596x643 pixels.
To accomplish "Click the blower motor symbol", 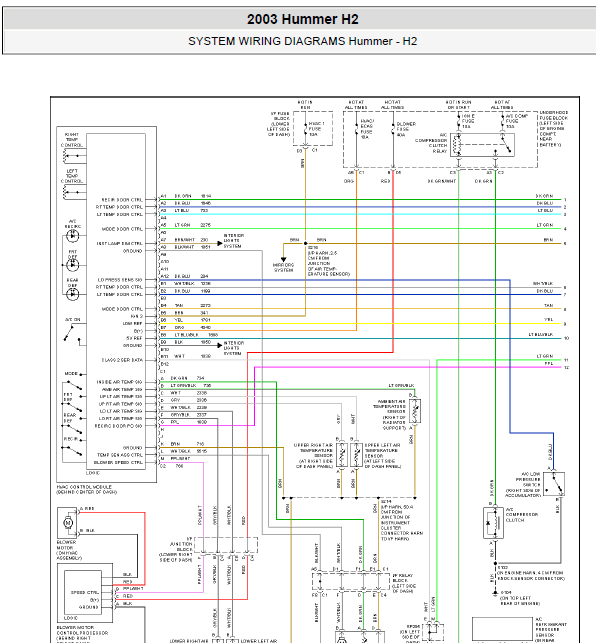I will [x=67, y=522].
